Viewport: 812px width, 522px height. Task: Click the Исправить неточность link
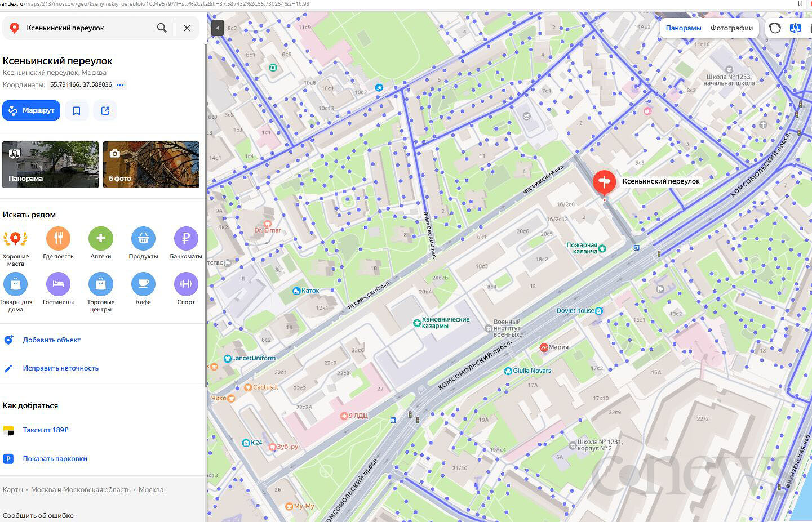[61, 368]
